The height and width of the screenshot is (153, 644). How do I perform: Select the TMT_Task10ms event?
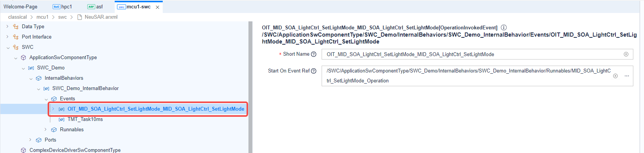(x=85, y=119)
